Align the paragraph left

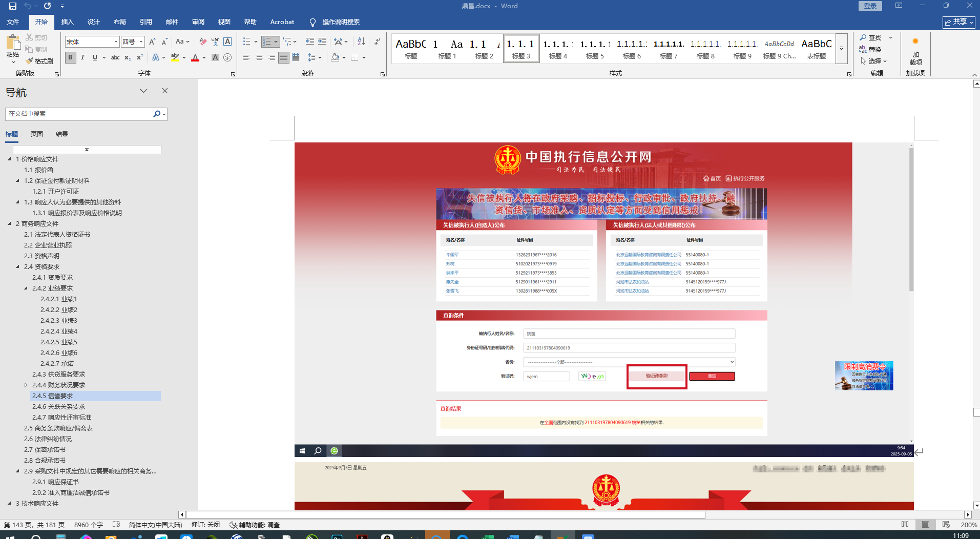pos(247,57)
